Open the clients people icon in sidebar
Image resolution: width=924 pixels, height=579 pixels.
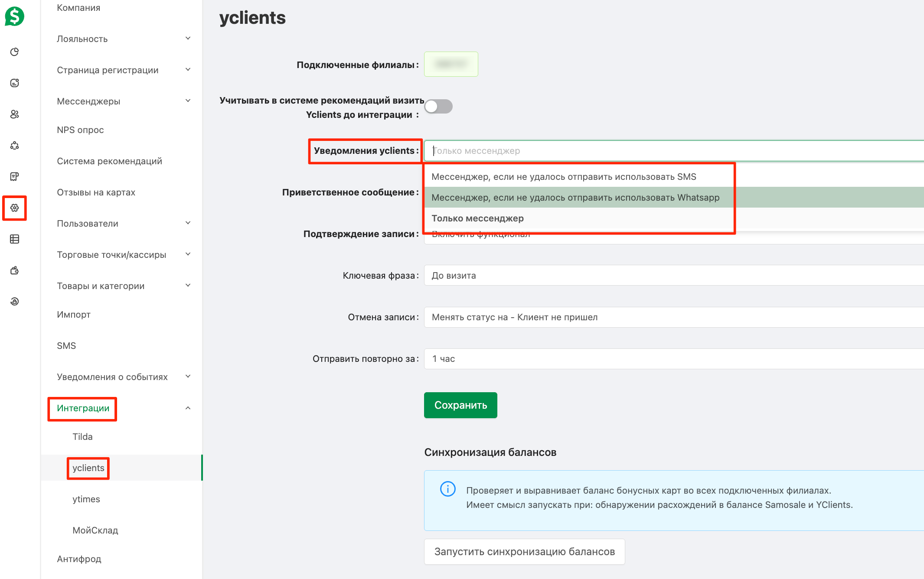pos(14,114)
